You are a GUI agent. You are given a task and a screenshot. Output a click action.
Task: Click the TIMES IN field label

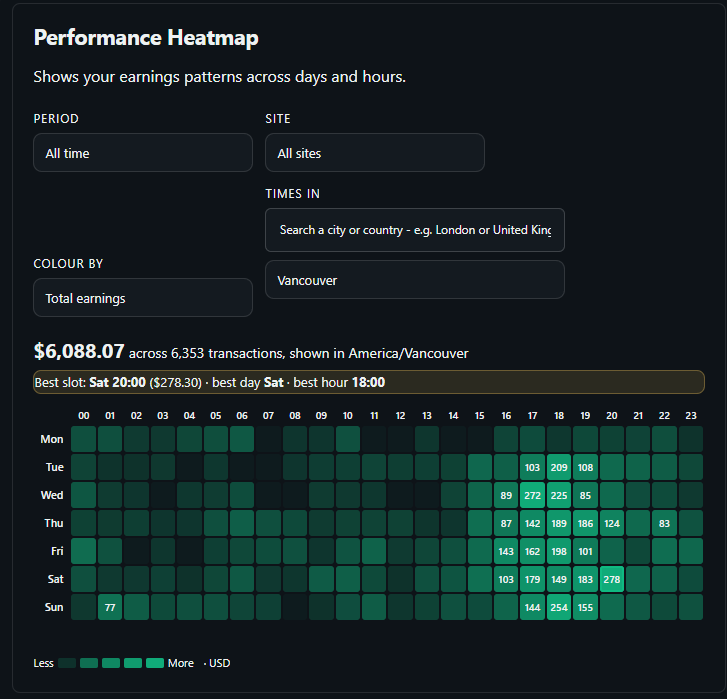click(x=293, y=194)
